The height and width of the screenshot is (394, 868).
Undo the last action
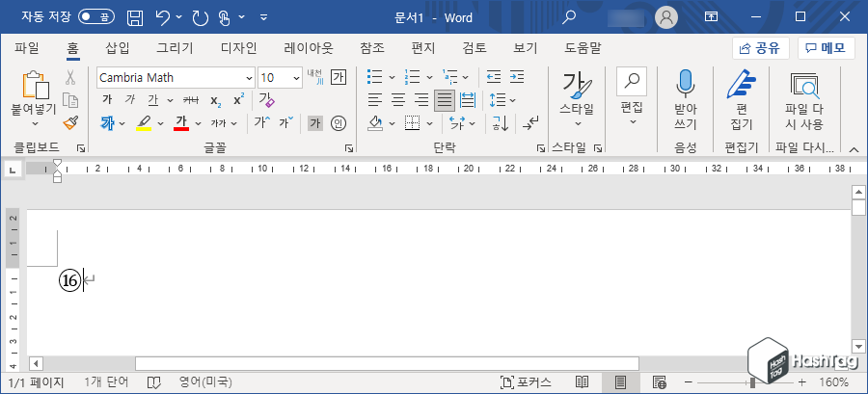[163, 17]
